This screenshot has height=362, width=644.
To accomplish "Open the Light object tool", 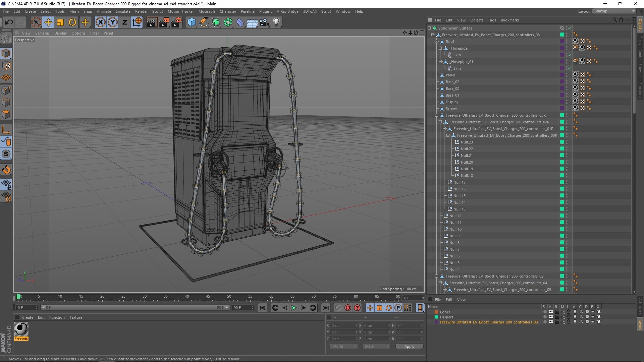I will [276, 22].
